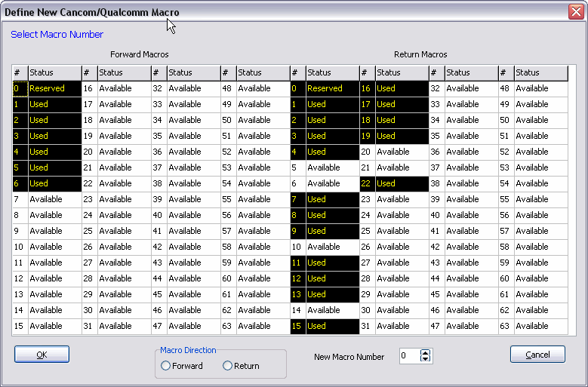588x387 pixels.
Task: Click the Used status of Forward macro 6
Action: [53, 183]
